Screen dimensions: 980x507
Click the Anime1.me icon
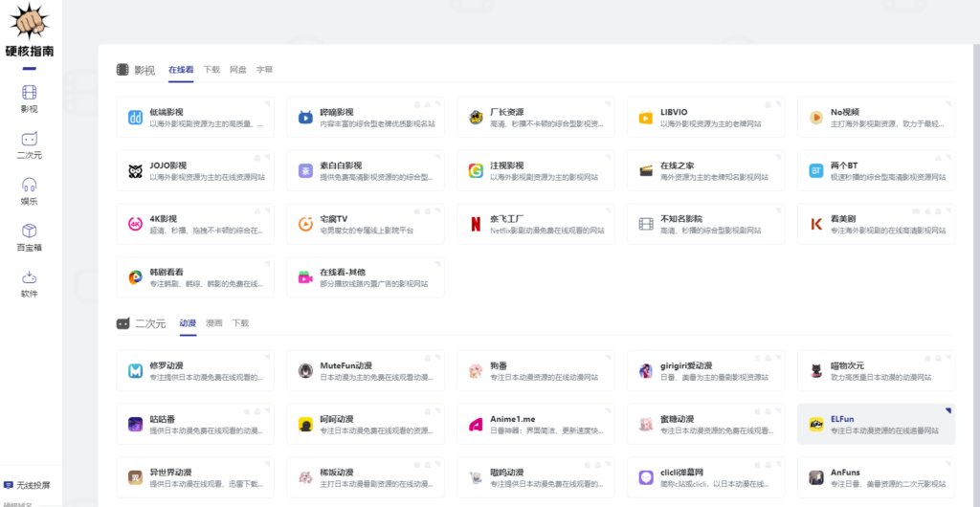click(x=477, y=425)
